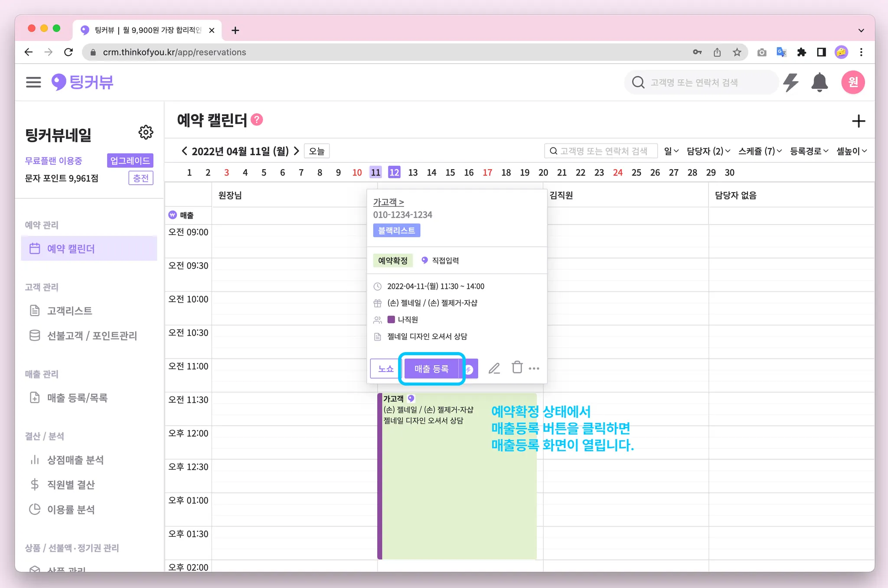Open the 일 view selector dropdown

pyautogui.click(x=671, y=151)
